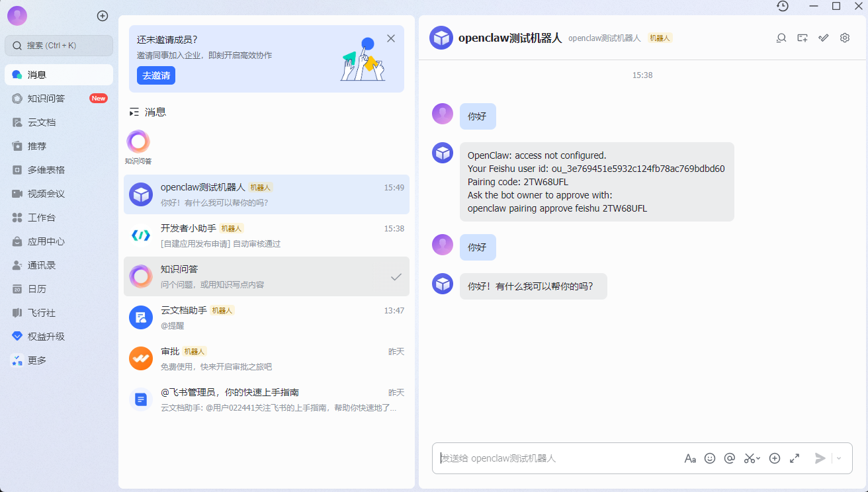Open 应用中心 app center
Screen dimensions: 868x492
(59, 241)
